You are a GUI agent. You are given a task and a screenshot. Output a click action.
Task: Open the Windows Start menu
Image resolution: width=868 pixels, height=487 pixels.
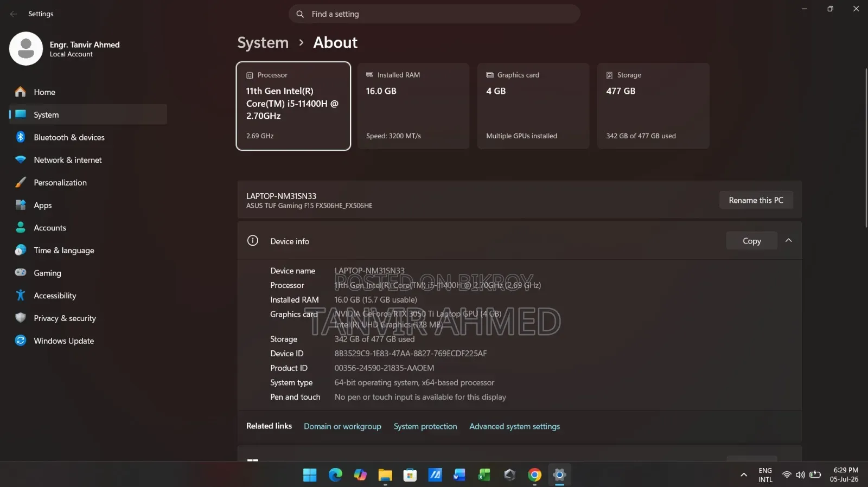pyautogui.click(x=310, y=475)
